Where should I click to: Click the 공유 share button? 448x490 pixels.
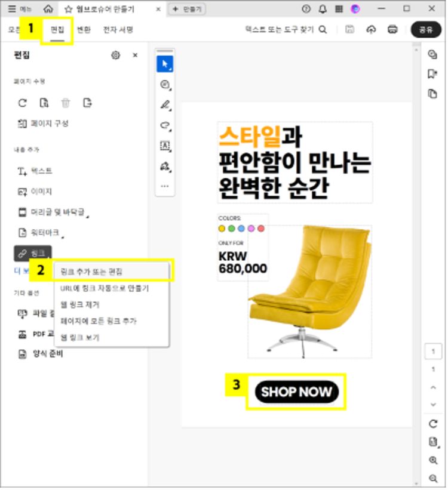[x=426, y=29]
